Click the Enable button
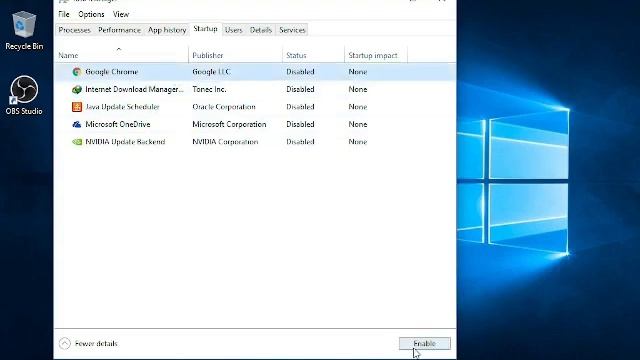The width and height of the screenshot is (640, 360). coord(425,344)
